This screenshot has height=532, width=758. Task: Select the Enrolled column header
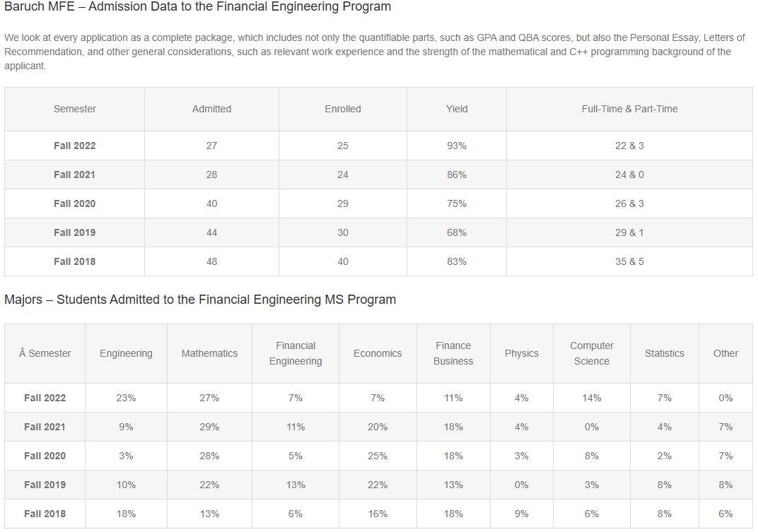click(x=343, y=109)
